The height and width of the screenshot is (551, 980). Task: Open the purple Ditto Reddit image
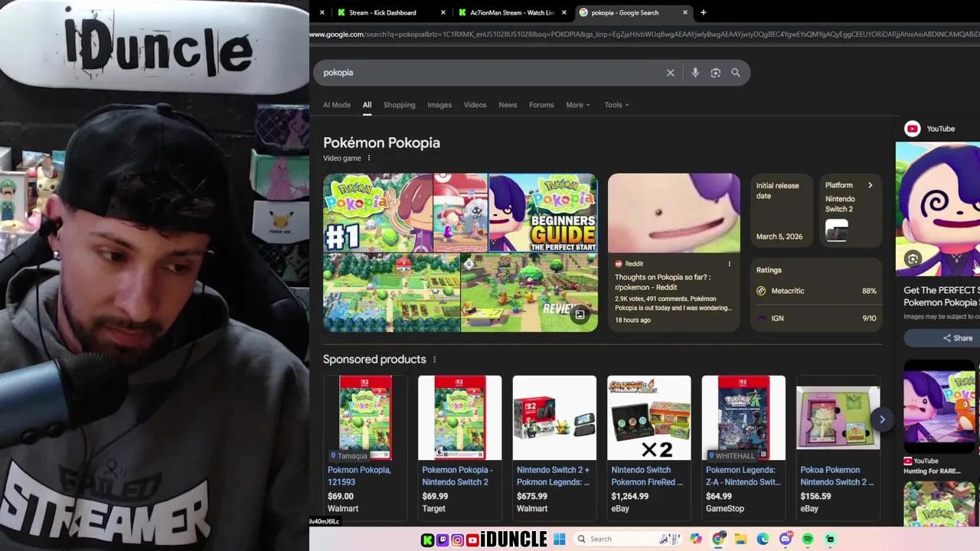pyautogui.click(x=674, y=213)
